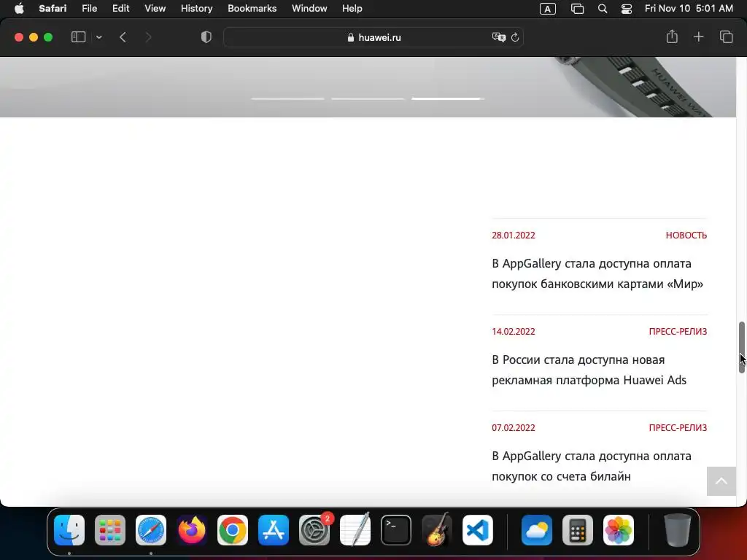The height and width of the screenshot is (560, 747).
Task: Open Terminal from the Dock
Action: point(396,530)
